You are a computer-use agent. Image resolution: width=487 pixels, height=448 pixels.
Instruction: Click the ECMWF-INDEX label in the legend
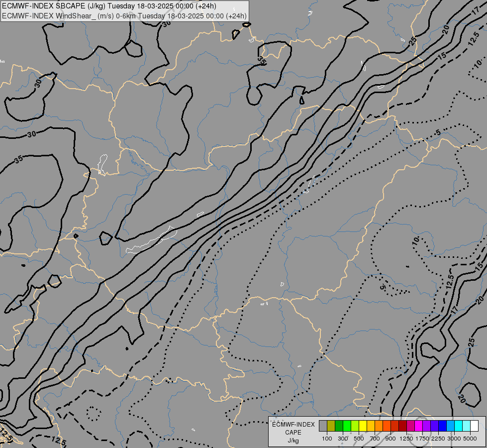(293, 425)
